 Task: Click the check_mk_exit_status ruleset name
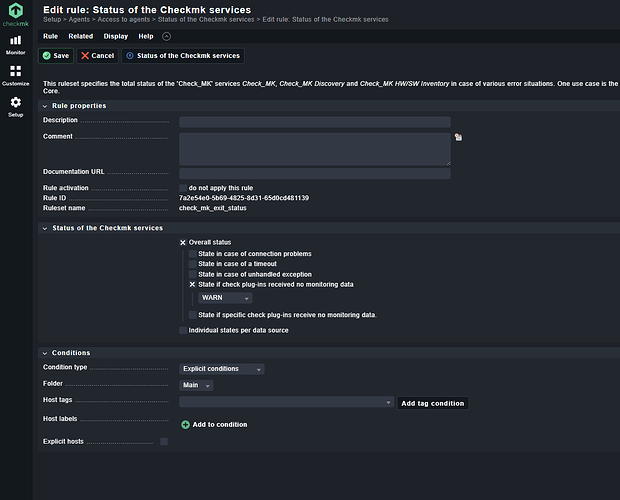[213, 208]
